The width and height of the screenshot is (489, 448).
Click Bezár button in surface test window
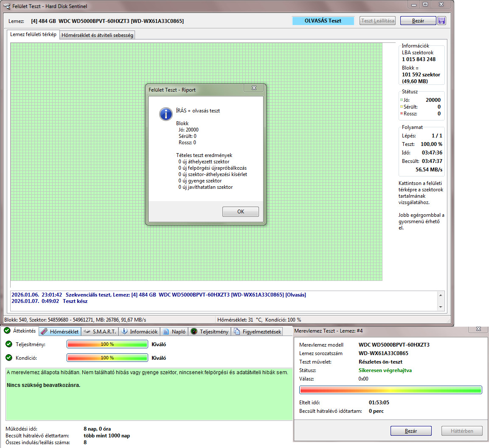[x=418, y=21]
